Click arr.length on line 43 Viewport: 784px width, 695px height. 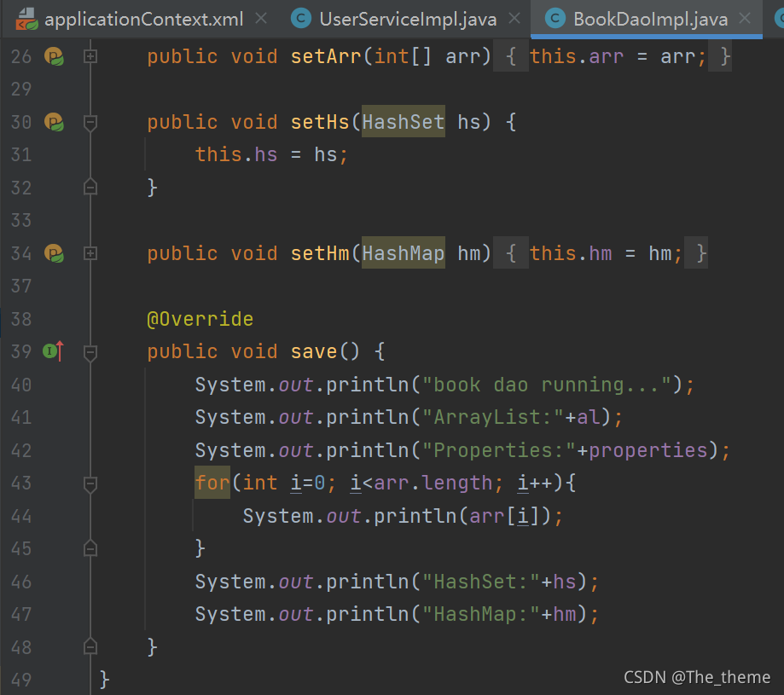point(433,483)
